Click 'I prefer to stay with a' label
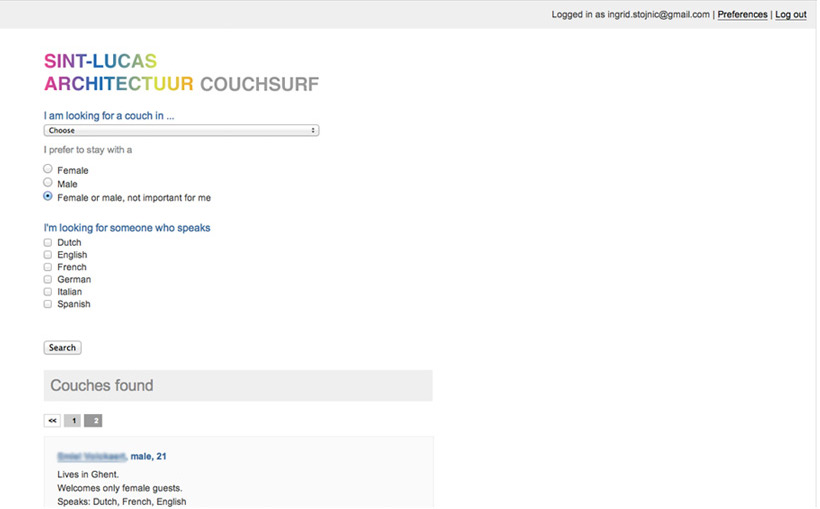820x509 pixels. pyautogui.click(x=88, y=150)
